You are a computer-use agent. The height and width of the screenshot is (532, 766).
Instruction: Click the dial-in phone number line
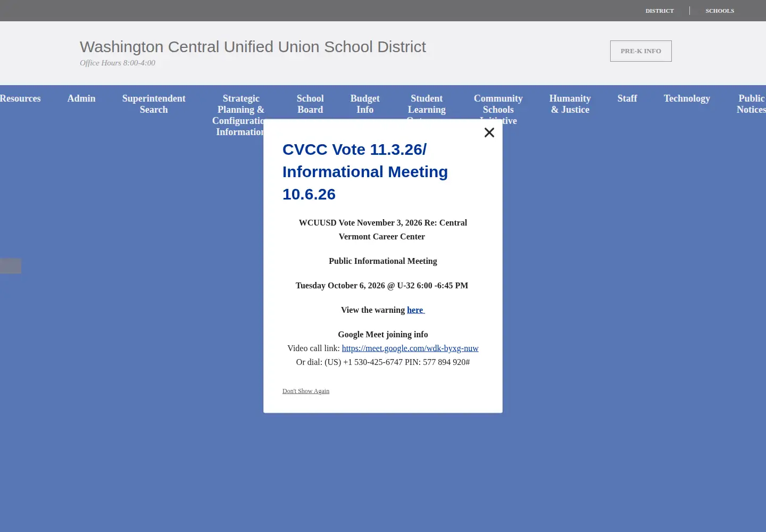[x=383, y=362]
